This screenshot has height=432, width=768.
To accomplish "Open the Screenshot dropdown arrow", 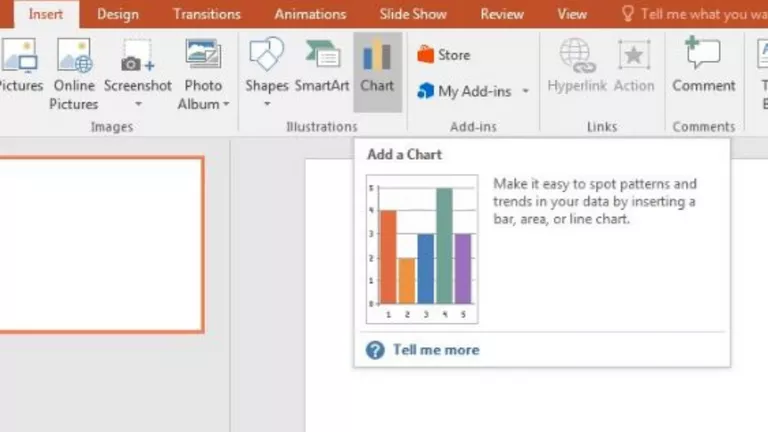I will [139, 104].
